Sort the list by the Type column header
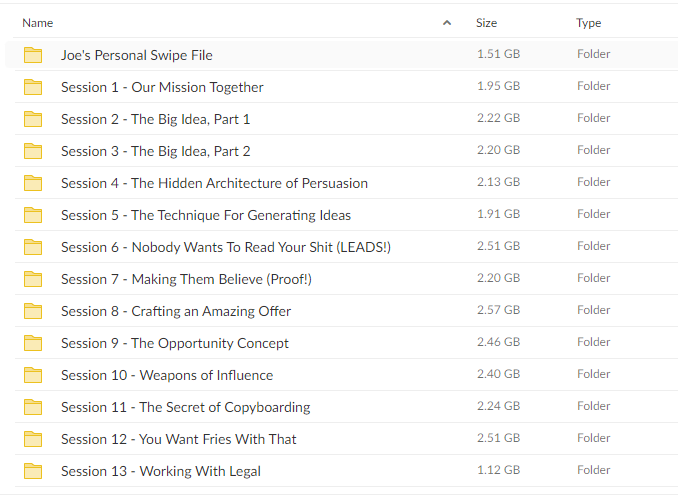This screenshot has height=499, width=678. pyautogui.click(x=588, y=23)
